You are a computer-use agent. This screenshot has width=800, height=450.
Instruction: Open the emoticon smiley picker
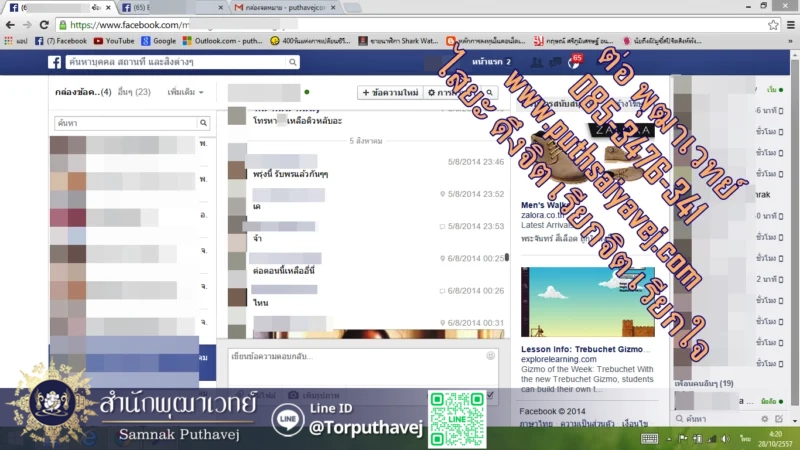[490, 356]
